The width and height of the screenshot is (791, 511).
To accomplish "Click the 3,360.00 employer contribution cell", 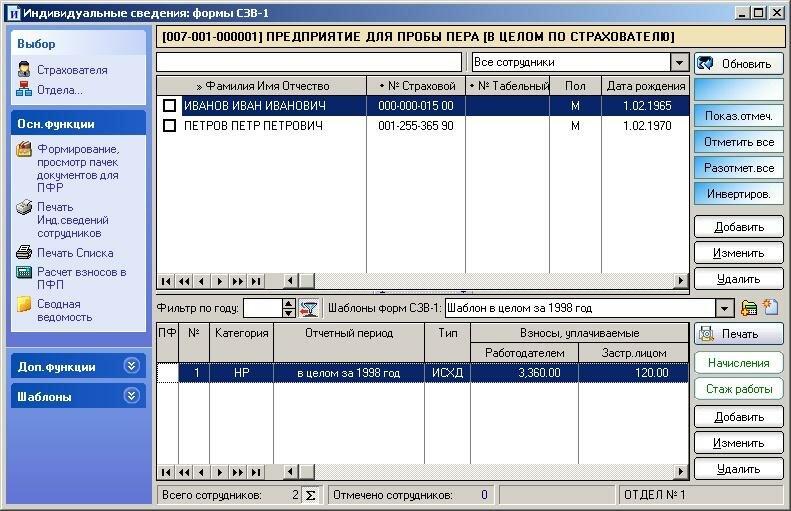I will pyautogui.click(x=524, y=373).
